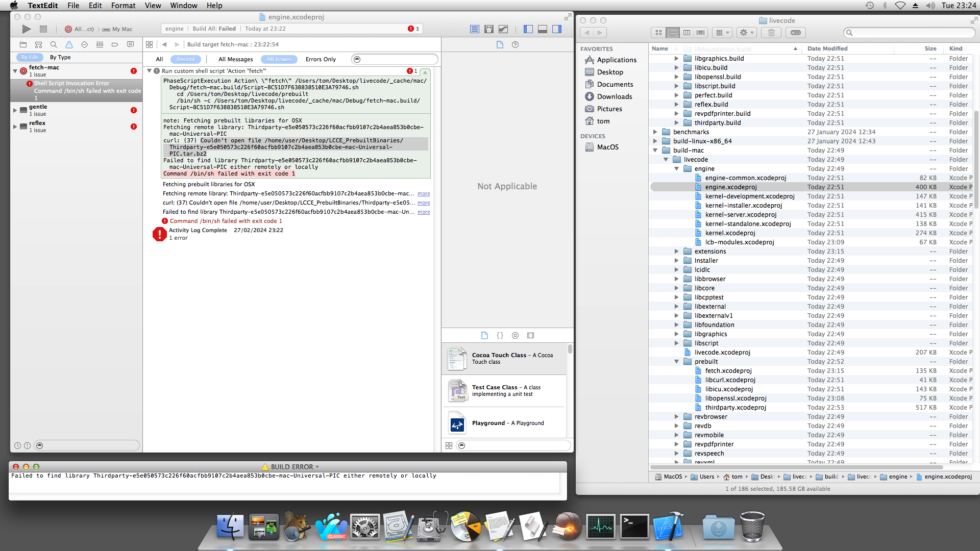This screenshot has width=980, height=551.
Task: Expand the gentle issue group
Action: 15,110
